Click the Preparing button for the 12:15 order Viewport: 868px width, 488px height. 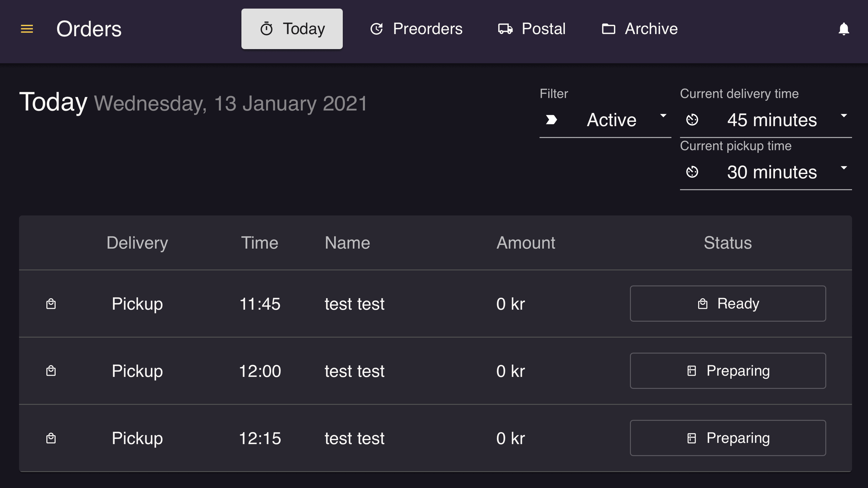[728, 438]
